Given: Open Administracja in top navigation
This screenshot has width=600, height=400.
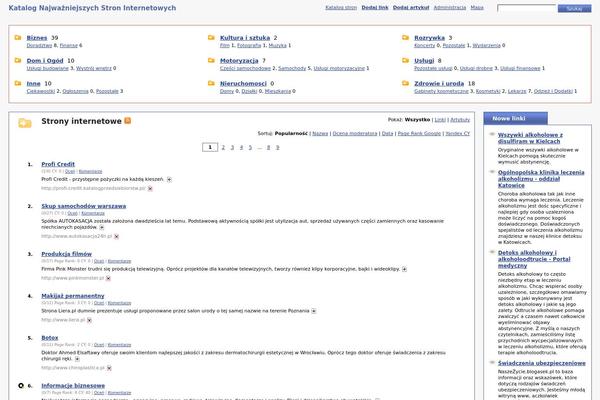Looking at the screenshot, I should click(x=450, y=8).
